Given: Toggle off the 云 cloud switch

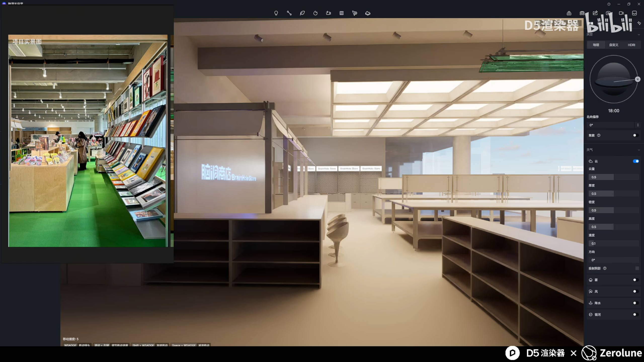Looking at the screenshot, I should click(x=636, y=161).
